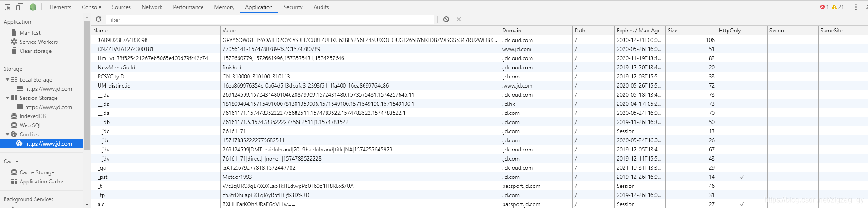The image size is (868, 208).
Task: Sort by the SameSite column header
Action: pyautogui.click(x=843, y=31)
